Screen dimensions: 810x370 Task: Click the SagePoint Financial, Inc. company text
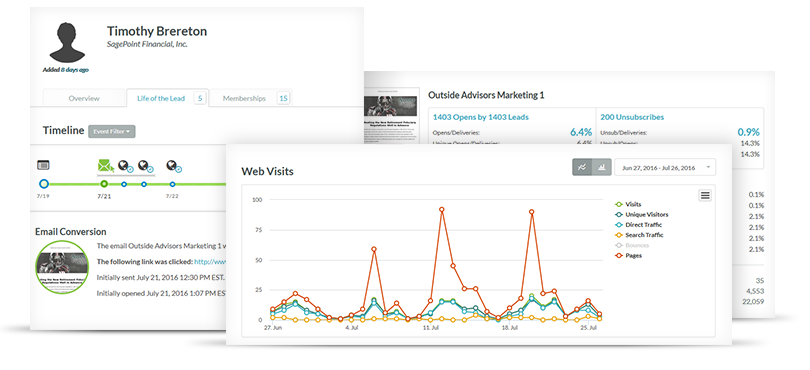point(147,44)
